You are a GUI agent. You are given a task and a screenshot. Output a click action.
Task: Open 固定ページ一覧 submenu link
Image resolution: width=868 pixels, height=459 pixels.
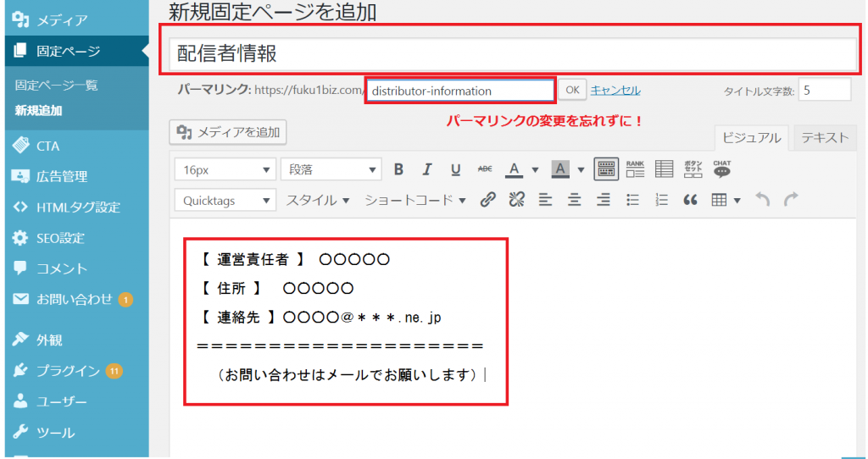tap(57, 86)
